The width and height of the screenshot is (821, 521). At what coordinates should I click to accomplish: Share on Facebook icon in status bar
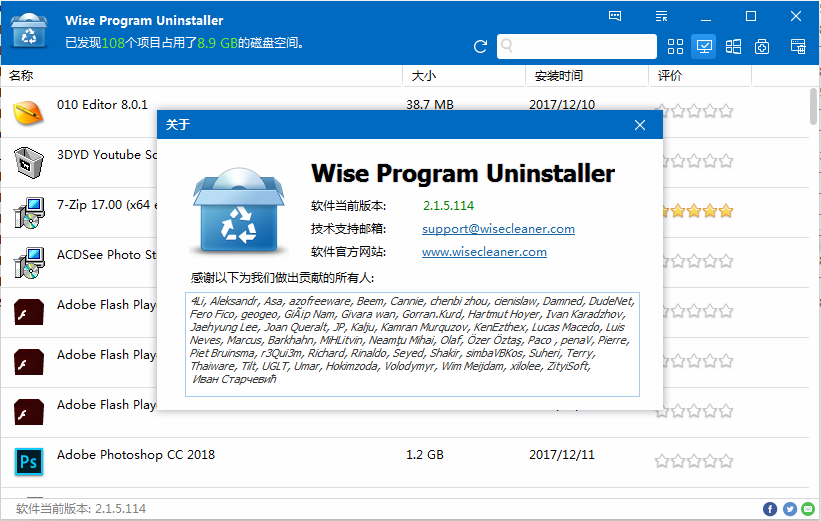click(770, 508)
